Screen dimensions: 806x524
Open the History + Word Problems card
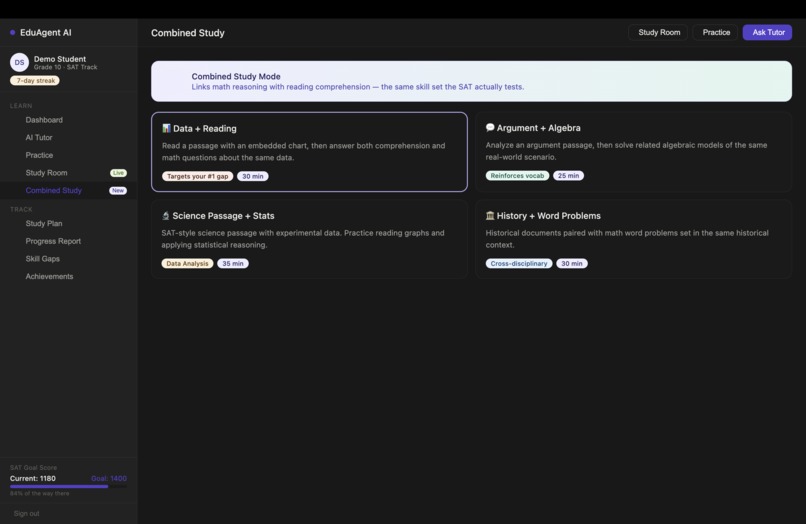tap(633, 239)
